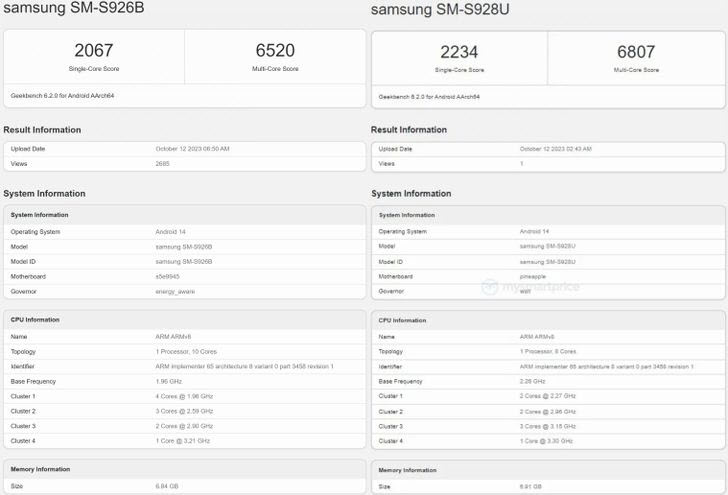Image resolution: width=728 pixels, height=495 pixels.
Task: Click the Geekbench version line under 2067 score
Action: coord(62,96)
